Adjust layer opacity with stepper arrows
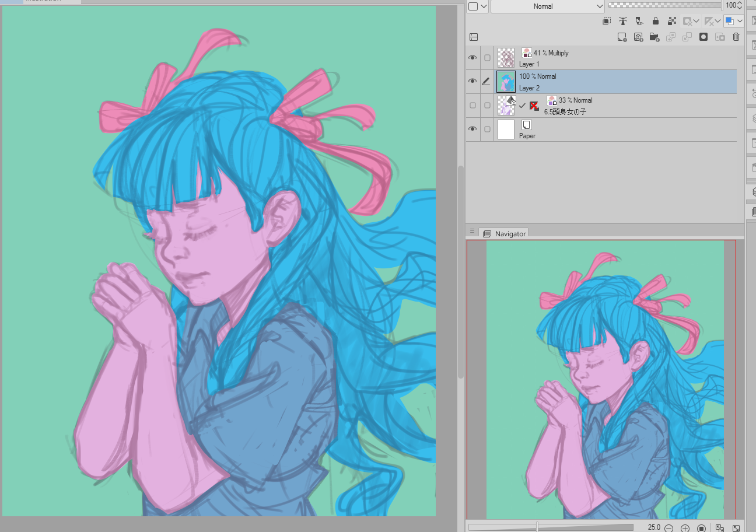The height and width of the screenshot is (532, 756). (x=740, y=5)
